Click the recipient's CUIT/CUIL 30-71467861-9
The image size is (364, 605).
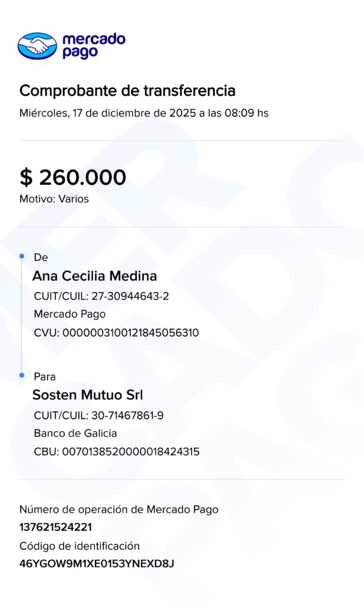tap(99, 416)
